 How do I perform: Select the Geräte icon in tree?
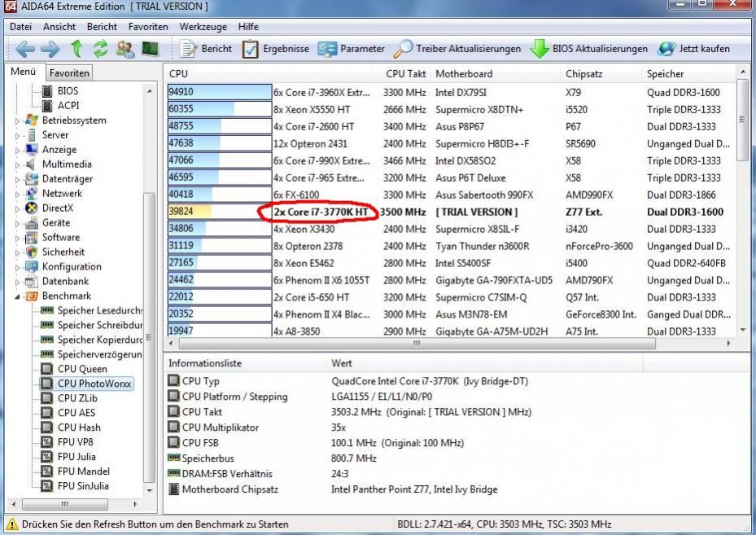[x=32, y=223]
